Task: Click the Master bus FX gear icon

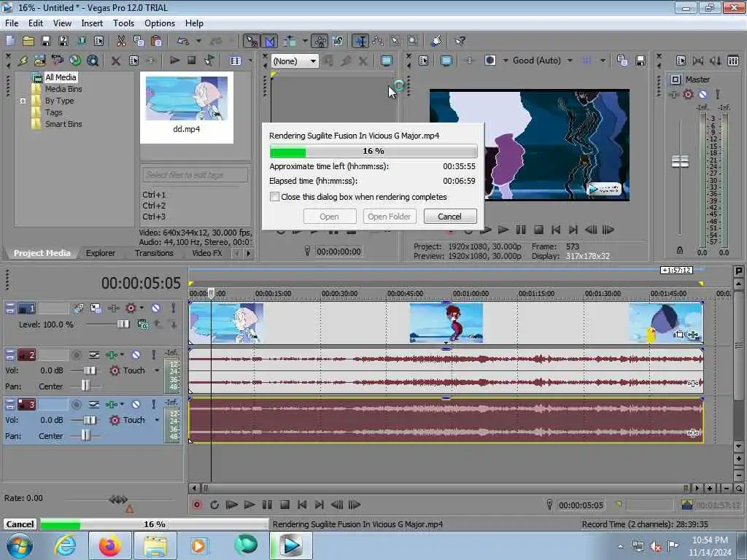Action: point(687,94)
